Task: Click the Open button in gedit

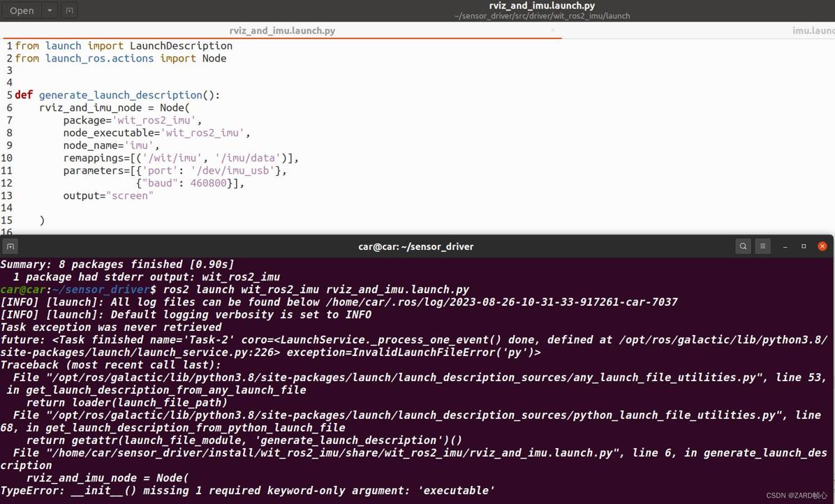Action: click(22, 10)
